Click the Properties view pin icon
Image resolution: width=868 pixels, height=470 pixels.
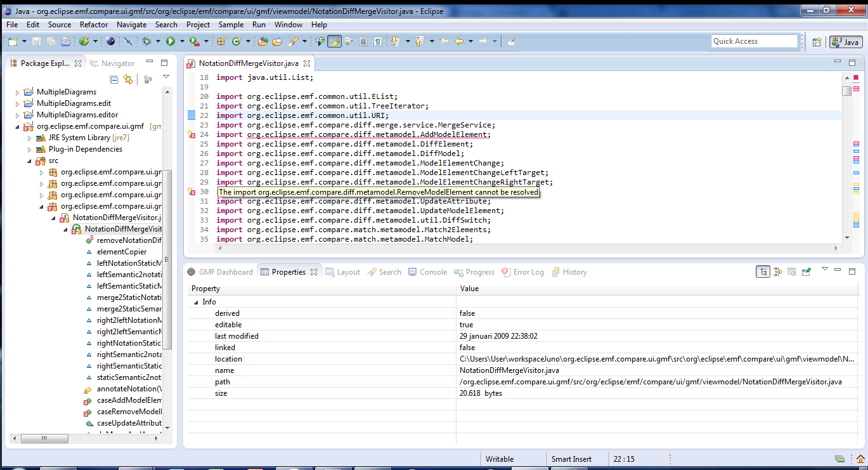(806, 271)
